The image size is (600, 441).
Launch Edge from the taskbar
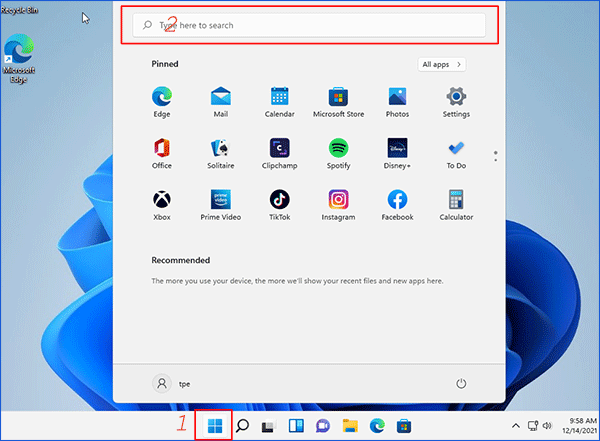coord(377,426)
